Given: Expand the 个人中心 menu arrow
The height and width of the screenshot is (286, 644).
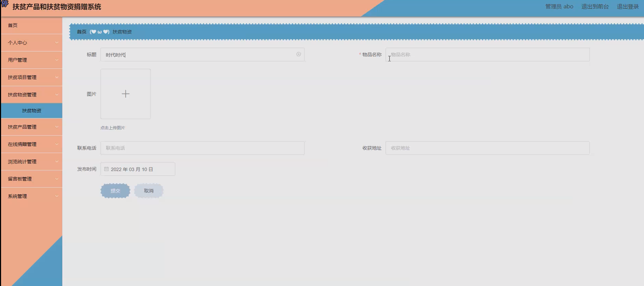Looking at the screenshot, I should click(57, 43).
